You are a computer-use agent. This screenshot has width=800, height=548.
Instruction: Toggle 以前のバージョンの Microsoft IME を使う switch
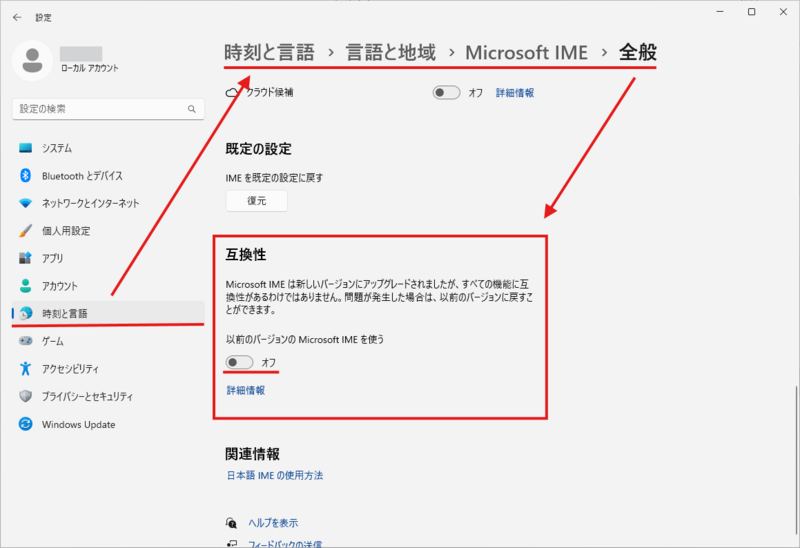(x=239, y=362)
